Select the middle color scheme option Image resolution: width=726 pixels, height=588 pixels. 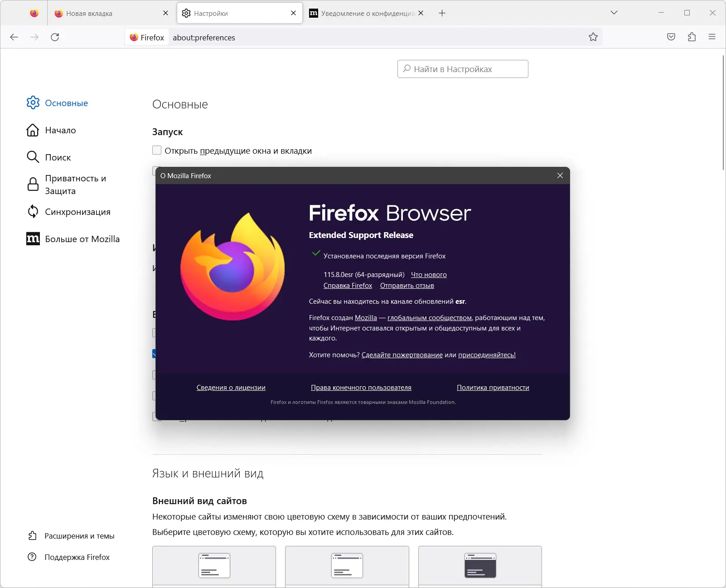(347, 566)
